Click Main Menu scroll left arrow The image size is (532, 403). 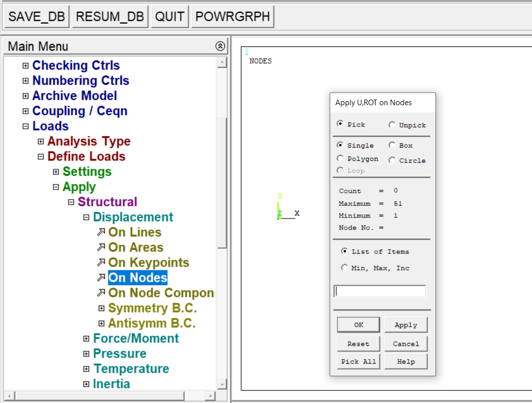click(x=10, y=395)
